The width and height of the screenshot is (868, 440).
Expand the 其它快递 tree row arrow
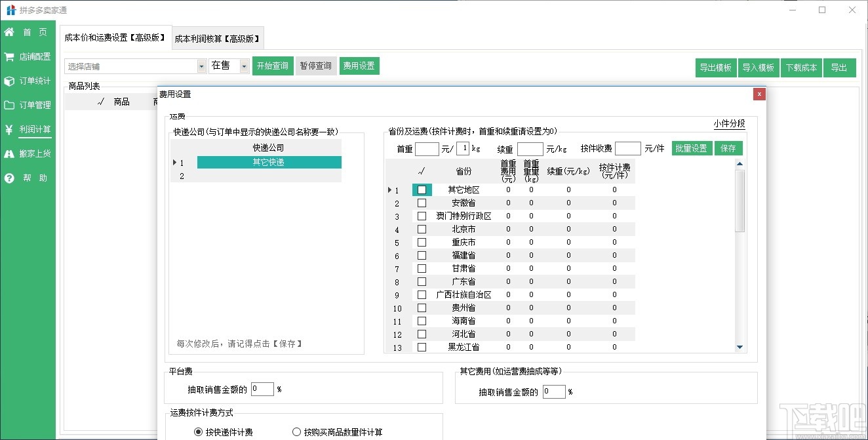[174, 162]
